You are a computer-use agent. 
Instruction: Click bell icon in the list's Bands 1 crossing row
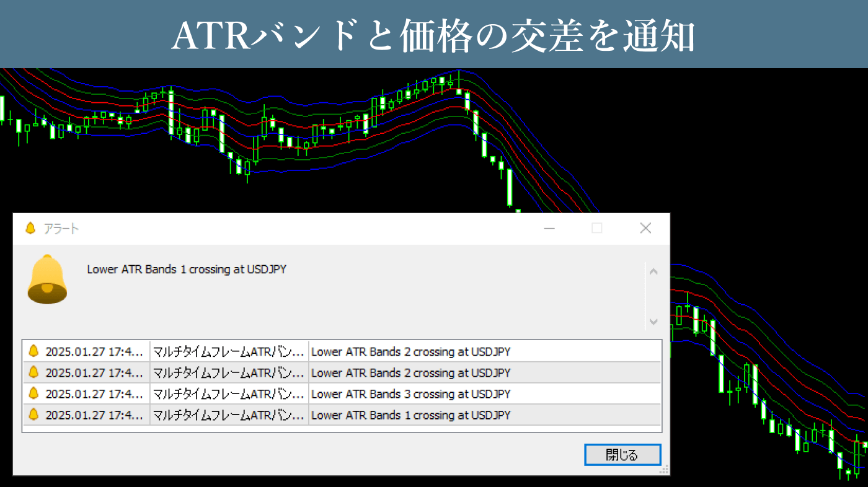pos(33,415)
